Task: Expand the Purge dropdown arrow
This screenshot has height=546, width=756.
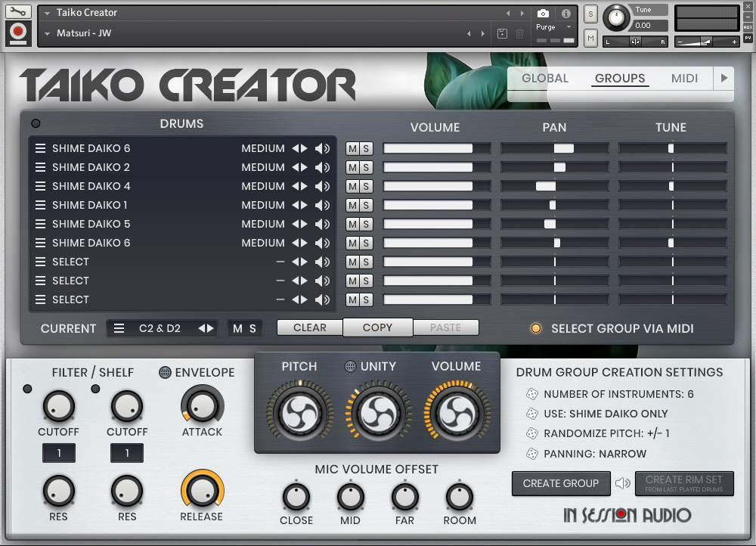Action: tap(569, 27)
